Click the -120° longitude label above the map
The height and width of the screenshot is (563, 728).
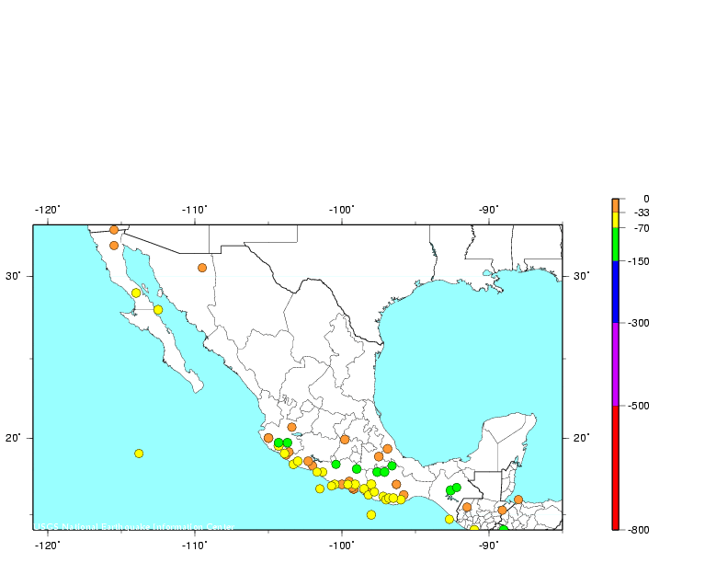[x=47, y=210]
